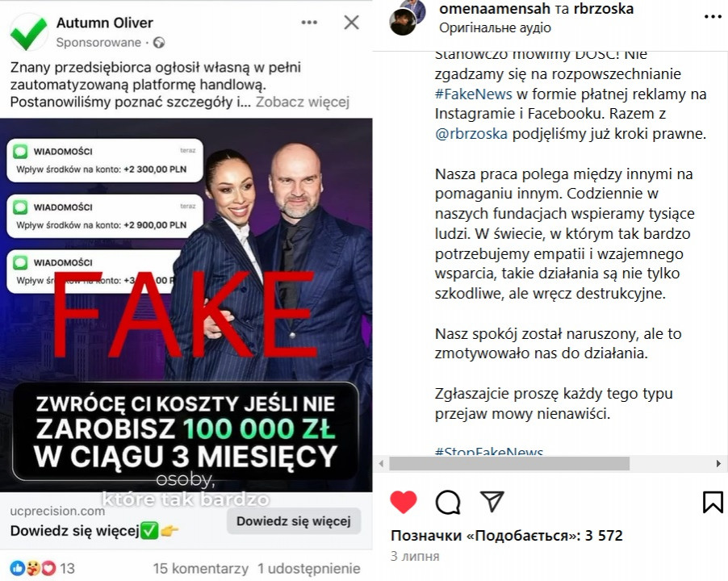Click the Autumn Oliver green checkmark avatar
Viewport: 728px width, 581px height.
point(29,32)
